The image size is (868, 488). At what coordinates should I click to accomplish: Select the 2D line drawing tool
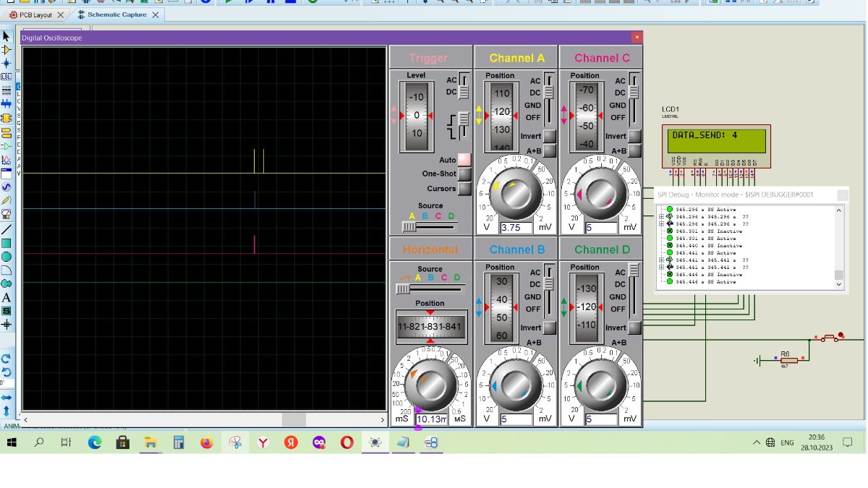pyautogui.click(x=7, y=229)
